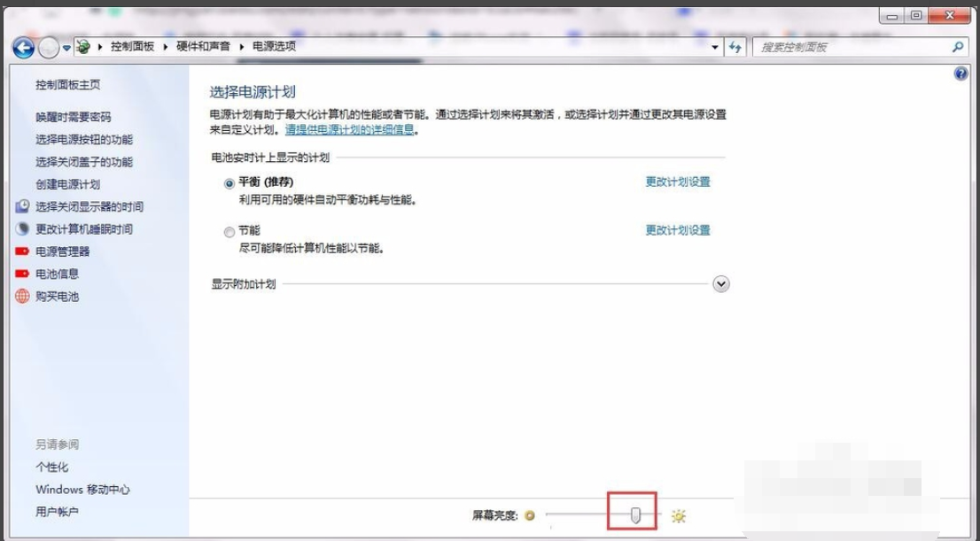Click the Forward navigation arrow button
The height and width of the screenshot is (541, 980).
point(49,47)
